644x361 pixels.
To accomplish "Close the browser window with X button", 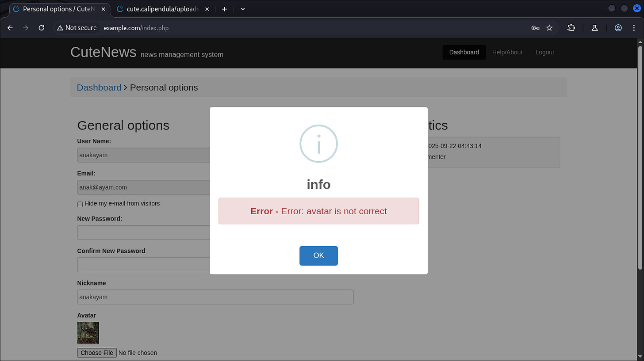I will pos(636,8).
